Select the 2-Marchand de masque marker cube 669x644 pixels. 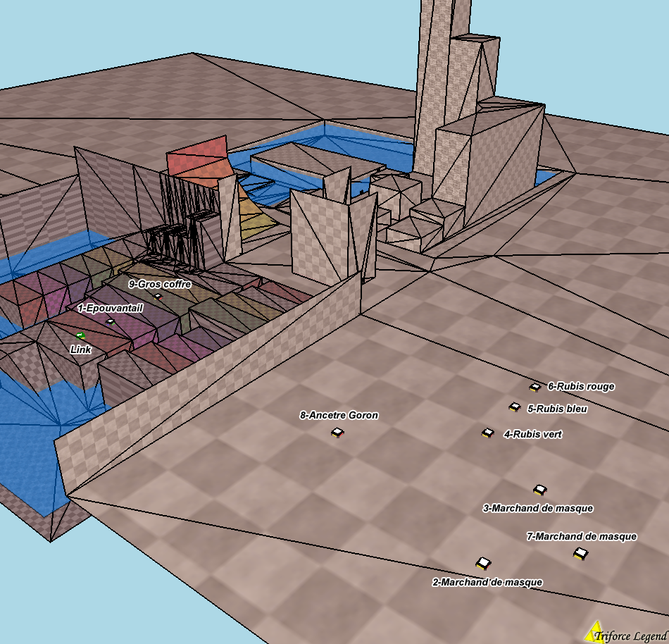pyautogui.click(x=483, y=564)
